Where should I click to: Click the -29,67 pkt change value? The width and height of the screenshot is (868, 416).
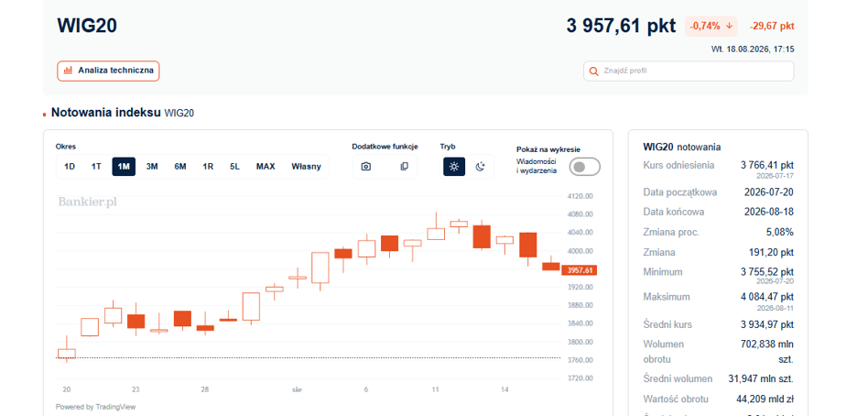pyautogui.click(x=772, y=26)
